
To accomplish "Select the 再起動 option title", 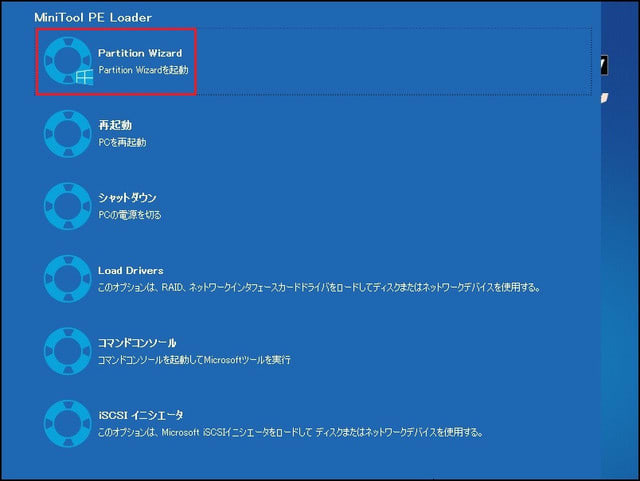I will [115, 125].
